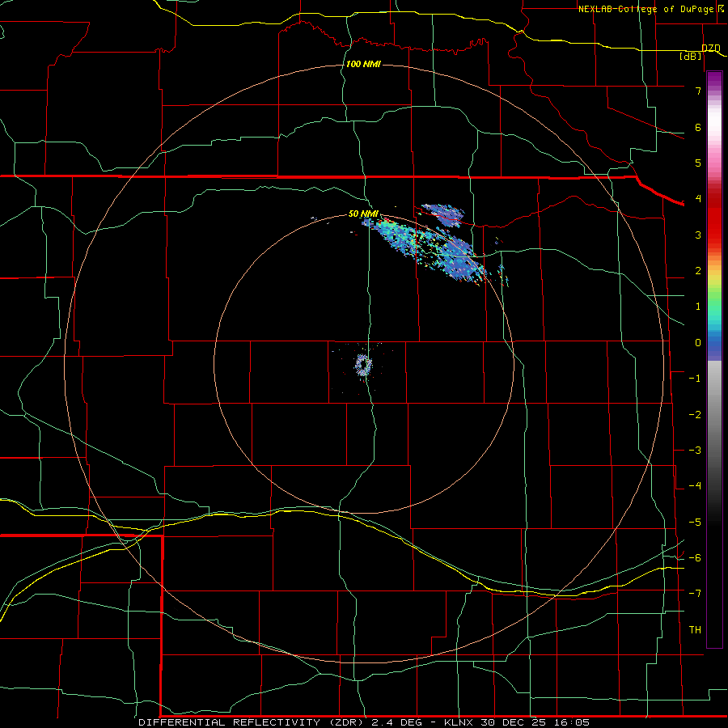The image size is (728, 728).
Task: Click the -3 value on the dB scale
Action: coord(695,451)
